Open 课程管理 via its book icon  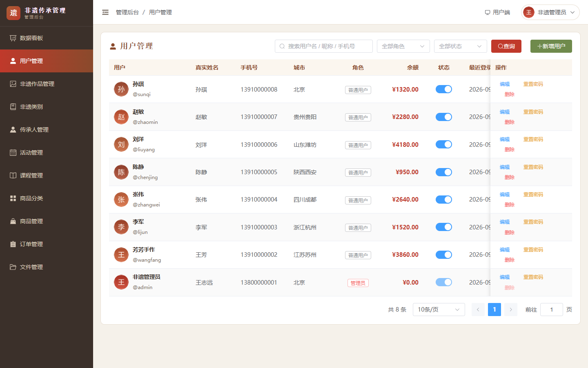pos(13,175)
